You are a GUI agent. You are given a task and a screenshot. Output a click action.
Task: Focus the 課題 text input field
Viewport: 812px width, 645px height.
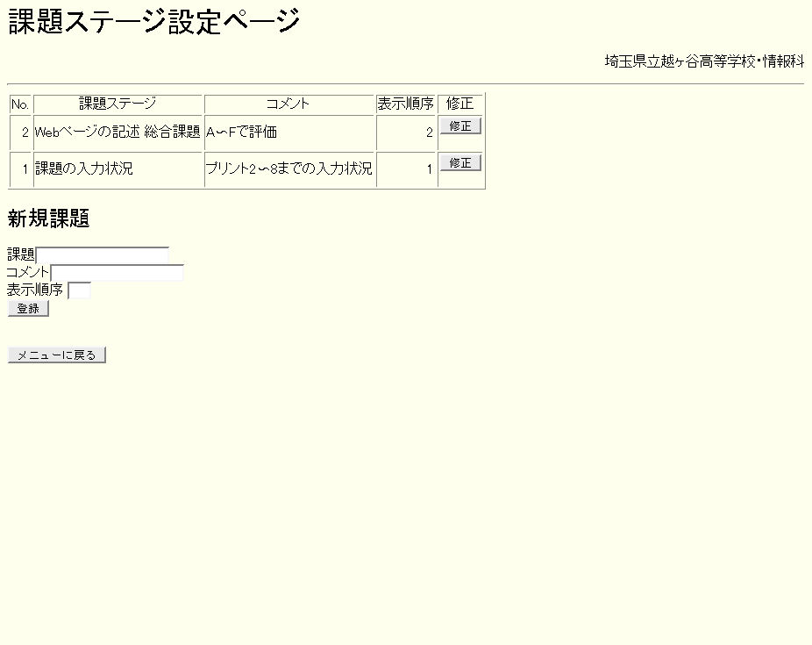(102, 254)
